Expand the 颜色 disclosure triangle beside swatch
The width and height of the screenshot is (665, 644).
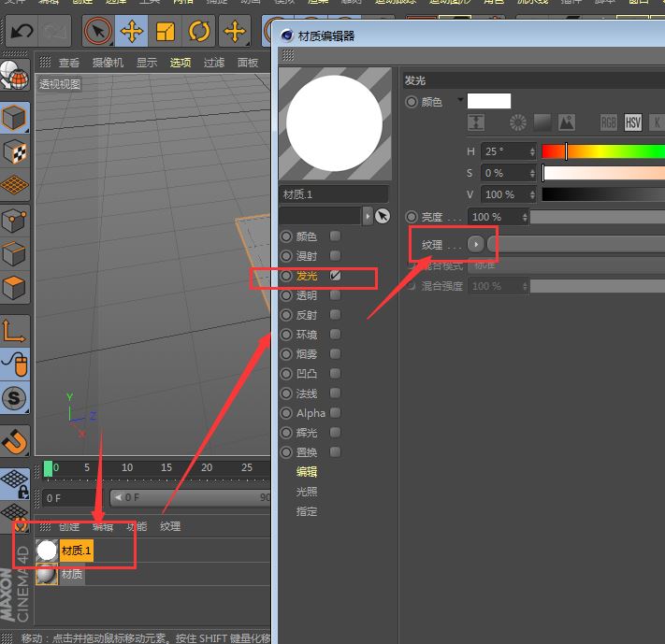click(459, 99)
